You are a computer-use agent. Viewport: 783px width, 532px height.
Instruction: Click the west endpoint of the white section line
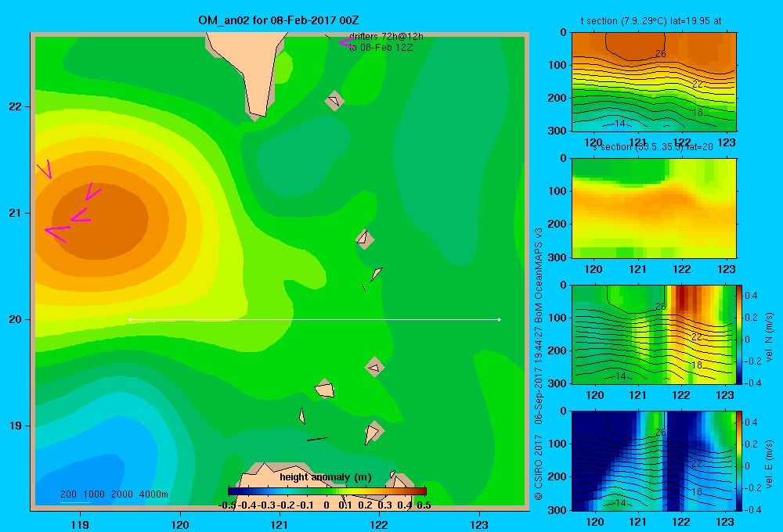(130, 319)
